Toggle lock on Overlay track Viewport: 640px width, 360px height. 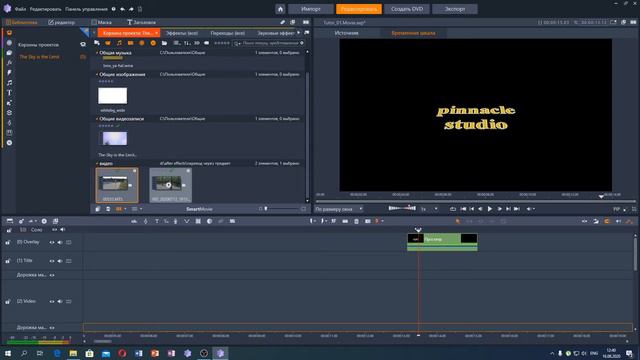[8, 242]
